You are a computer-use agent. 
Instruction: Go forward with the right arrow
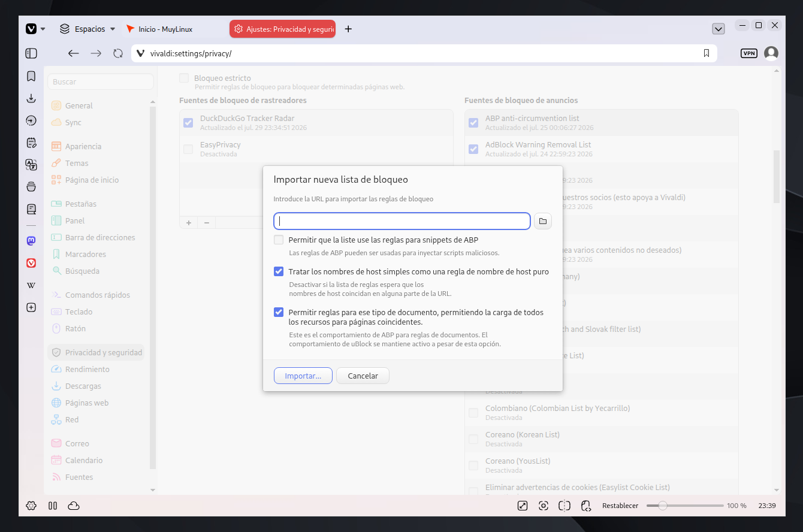(96, 53)
